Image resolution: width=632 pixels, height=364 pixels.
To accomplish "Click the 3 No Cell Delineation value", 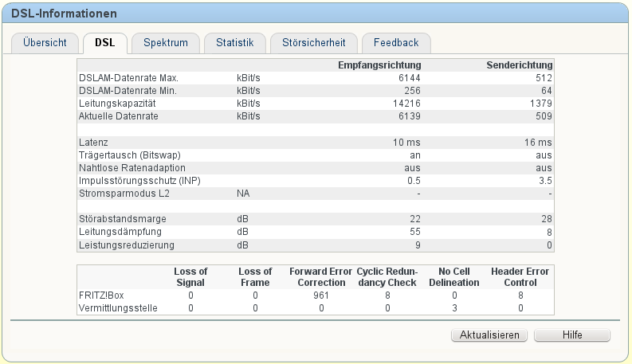I will click(454, 308).
